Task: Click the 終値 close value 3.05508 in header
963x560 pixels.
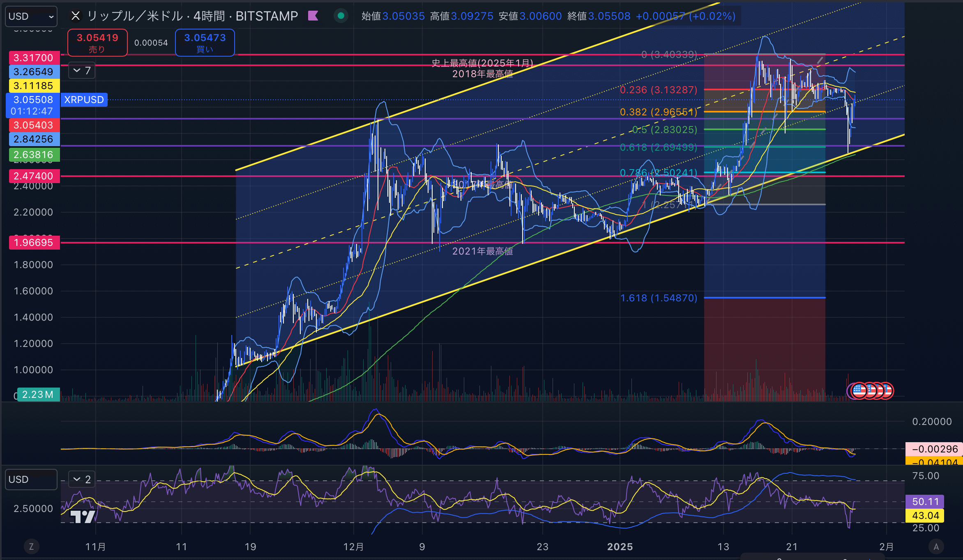Action: 609,16
